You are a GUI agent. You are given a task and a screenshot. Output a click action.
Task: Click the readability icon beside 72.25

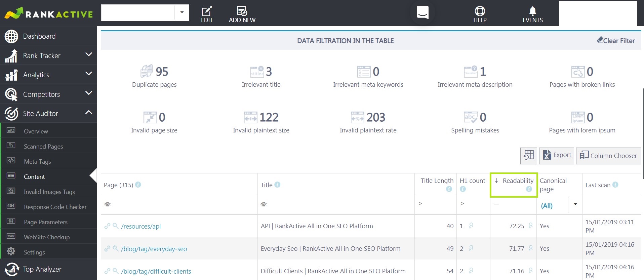530,226
